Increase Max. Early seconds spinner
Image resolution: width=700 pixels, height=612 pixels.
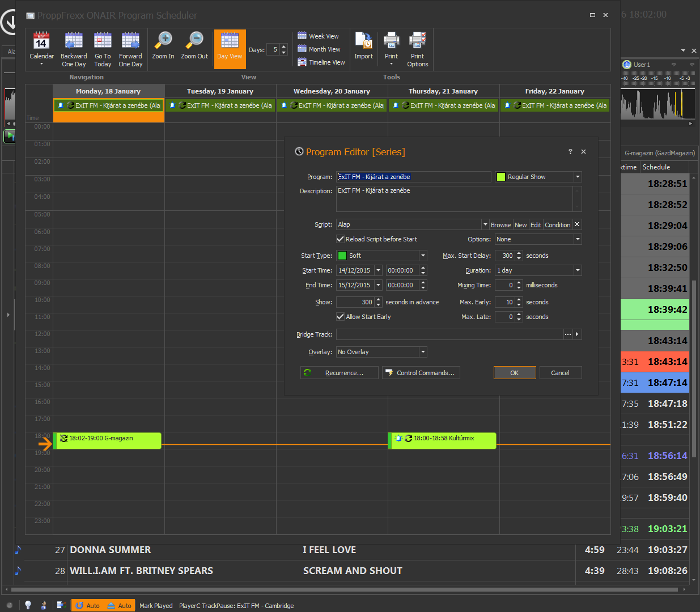[x=519, y=300]
